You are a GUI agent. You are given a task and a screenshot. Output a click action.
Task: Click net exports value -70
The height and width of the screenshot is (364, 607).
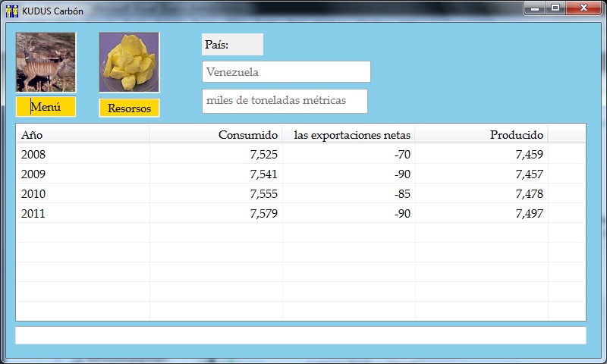coord(402,155)
